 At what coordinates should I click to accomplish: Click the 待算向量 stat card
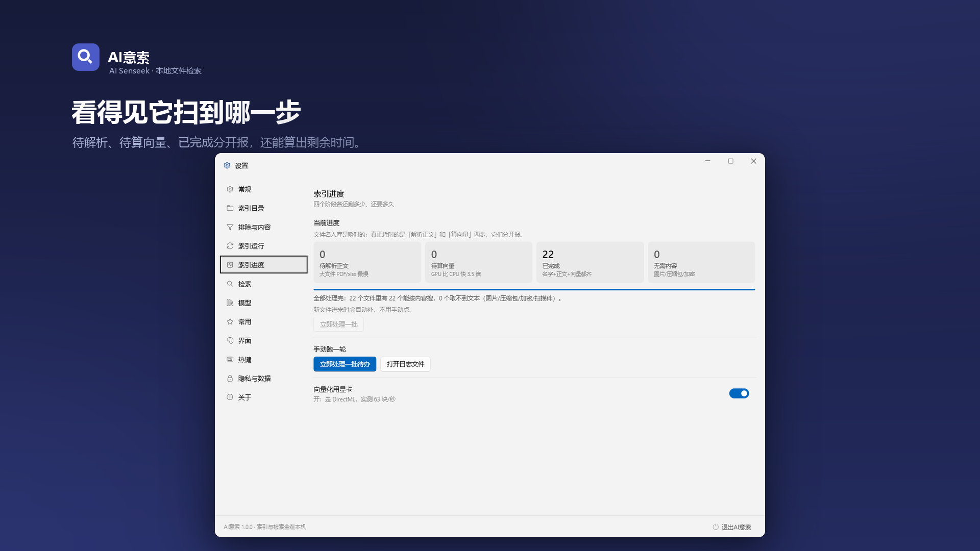(478, 262)
